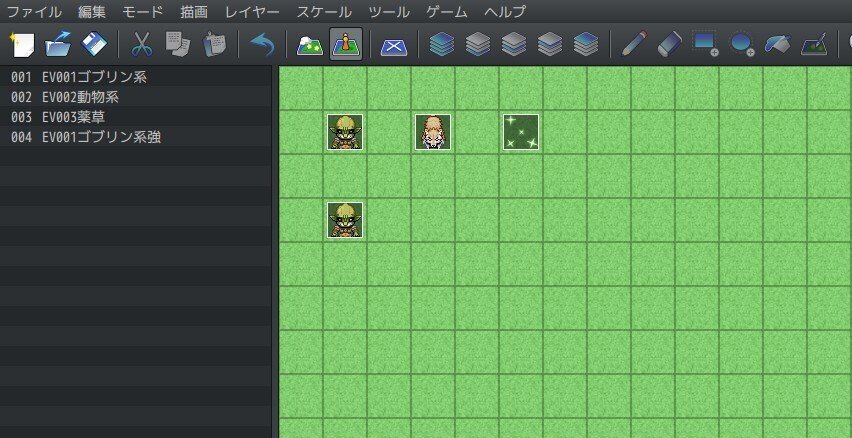Open the スケール menu

tap(324, 11)
